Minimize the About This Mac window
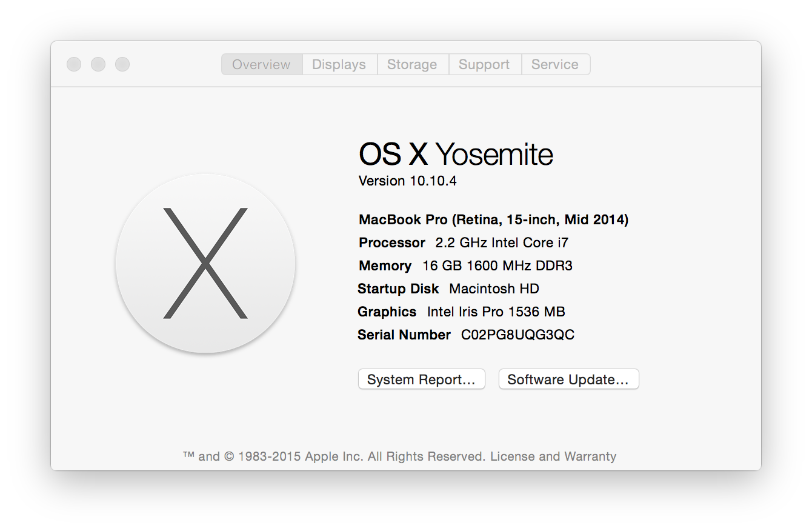 (98, 64)
